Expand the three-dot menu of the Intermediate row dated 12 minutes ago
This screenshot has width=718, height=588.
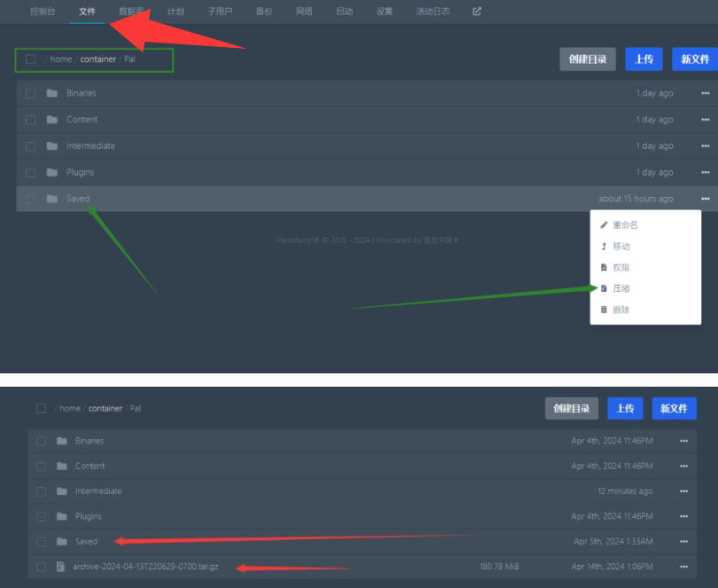tap(683, 491)
